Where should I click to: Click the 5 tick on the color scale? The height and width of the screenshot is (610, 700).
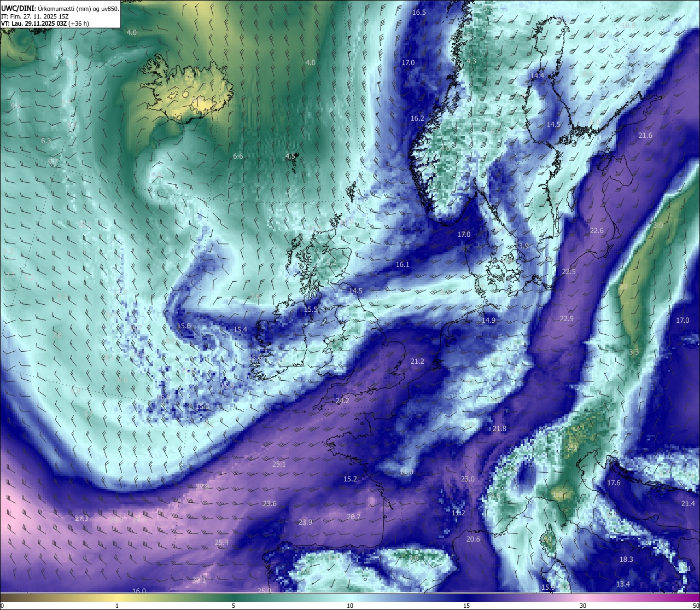click(234, 606)
